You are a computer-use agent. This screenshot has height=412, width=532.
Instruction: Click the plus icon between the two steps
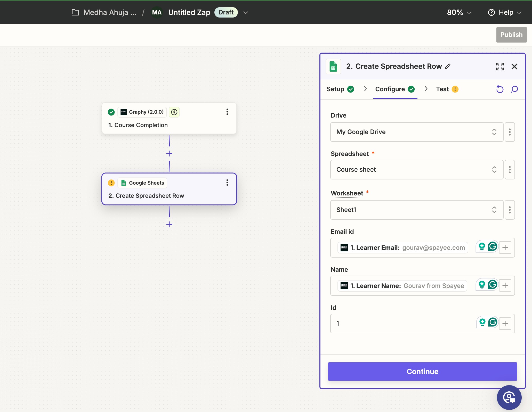click(x=169, y=154)
